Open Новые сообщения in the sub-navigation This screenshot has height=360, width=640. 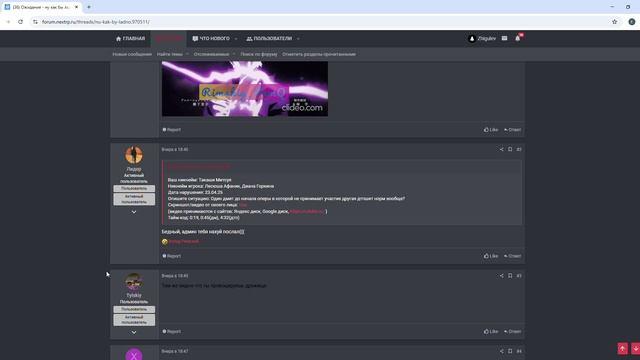[x=132, y=54]
